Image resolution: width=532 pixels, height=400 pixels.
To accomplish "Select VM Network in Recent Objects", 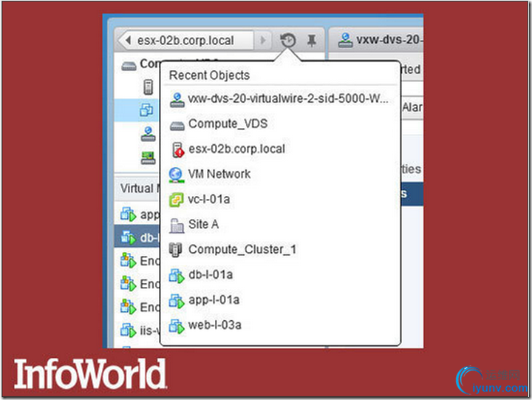I will (219, 174).
